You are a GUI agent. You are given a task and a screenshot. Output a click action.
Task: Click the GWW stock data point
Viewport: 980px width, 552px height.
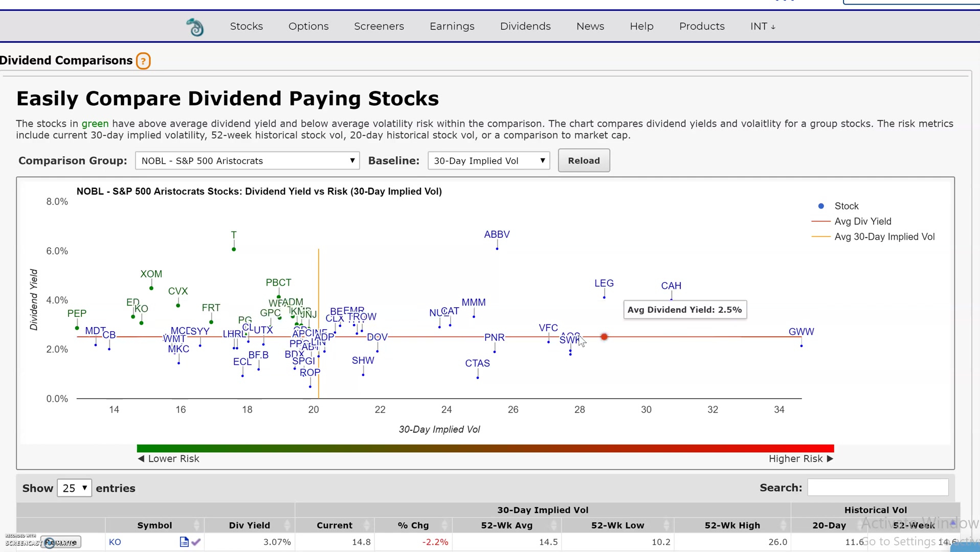801,346
